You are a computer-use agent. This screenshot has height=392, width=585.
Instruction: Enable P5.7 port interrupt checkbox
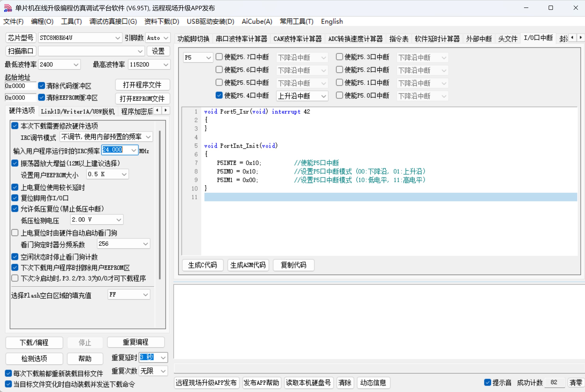coord(219,57)
